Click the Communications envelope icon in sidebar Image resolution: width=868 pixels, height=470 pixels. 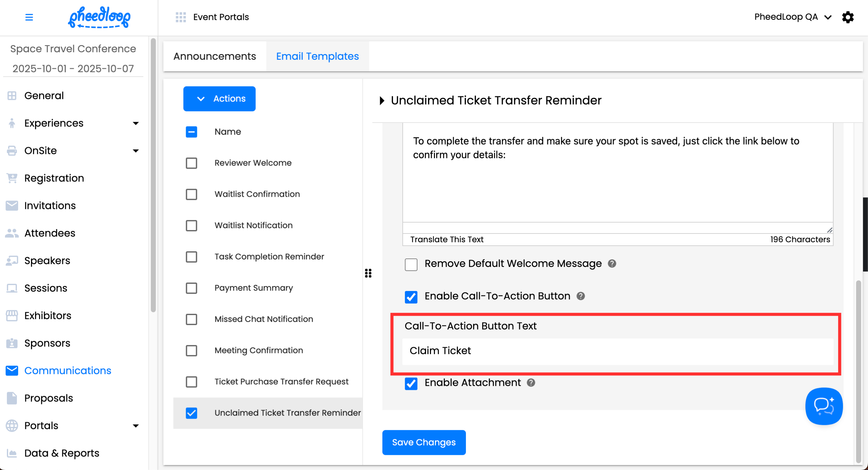tap(12, 370)
